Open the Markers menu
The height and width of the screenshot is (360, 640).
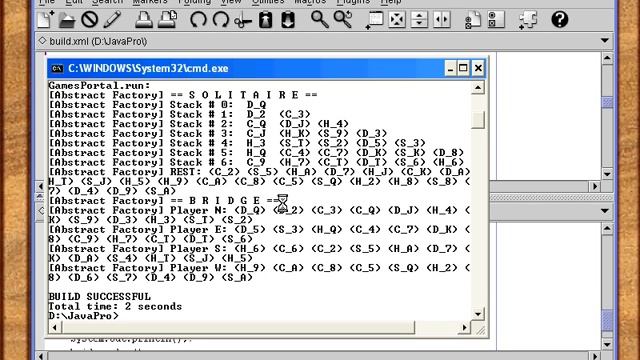(x=150, y=2)
